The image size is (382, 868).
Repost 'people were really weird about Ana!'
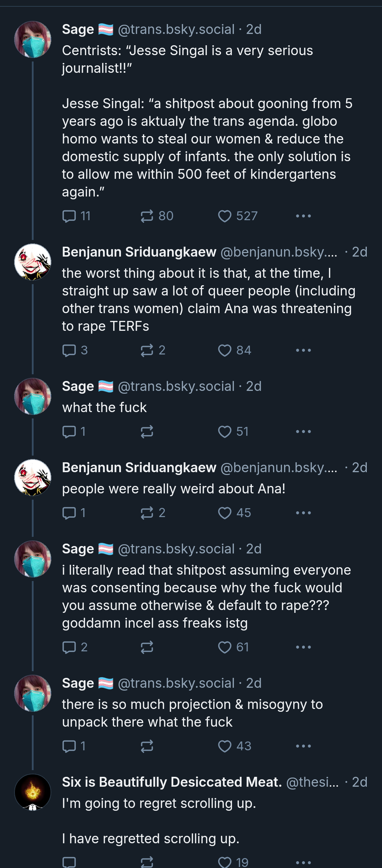[147, 513]
